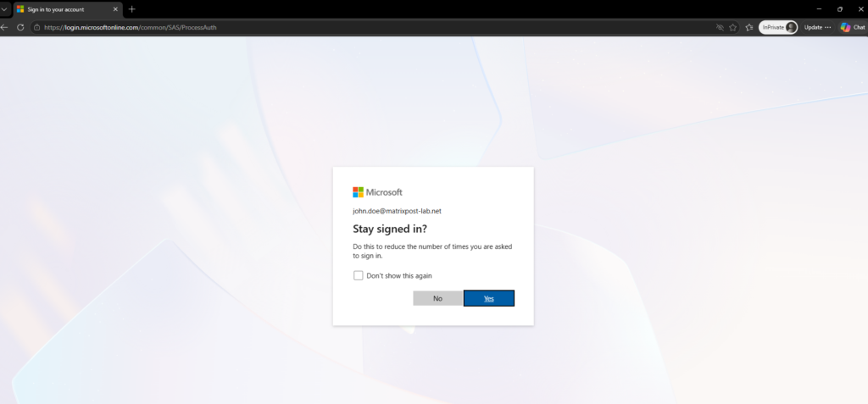Click the Microsoft logo in the dialog
Image resolution: width=868 pixels, height=404 pixels.
377,192
